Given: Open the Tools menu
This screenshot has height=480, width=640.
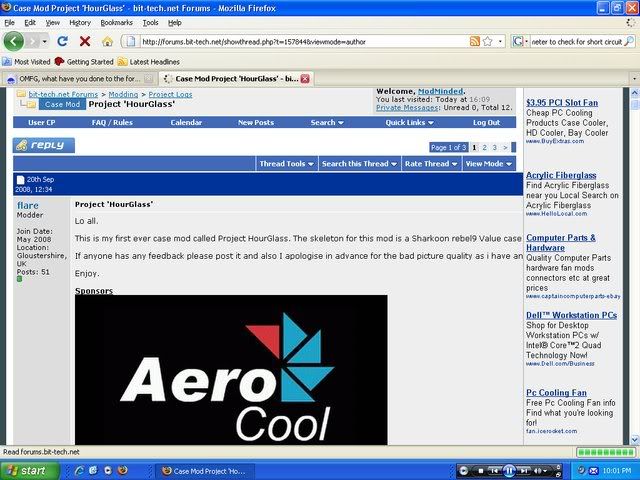Looking at the screenshot, I should coord(150,22).
